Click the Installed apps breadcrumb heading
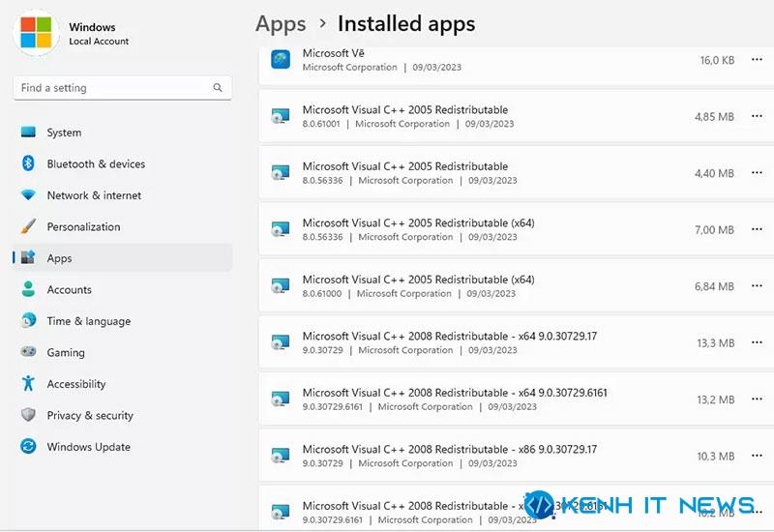 point(406,23)
